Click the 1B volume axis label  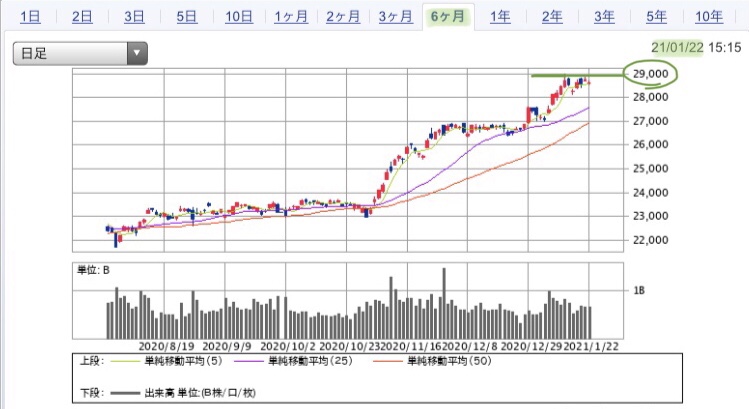coord(639,290)
